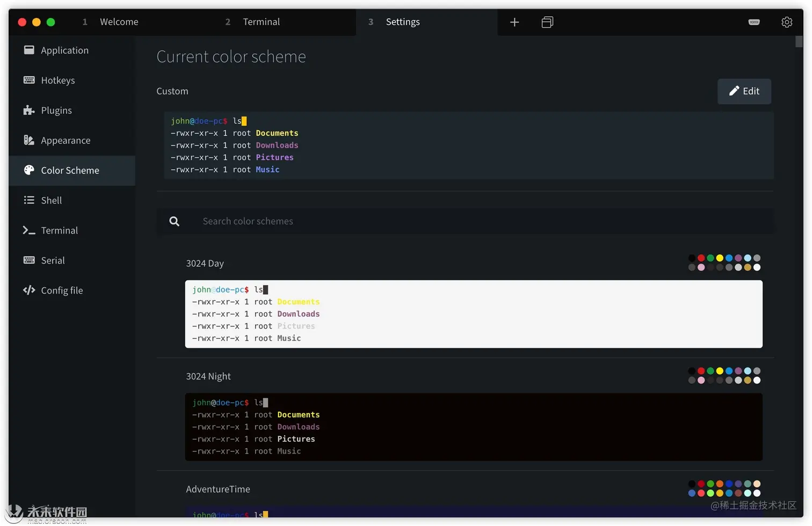The height and width of the screenshot is (526, 812).
Task: Open the Appearance section
Action: [x=72, y=140]
